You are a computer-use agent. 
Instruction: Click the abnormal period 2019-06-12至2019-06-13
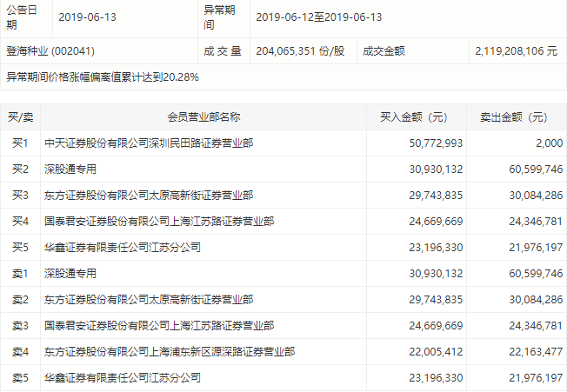pyautogui.click(x=318, y=17)
